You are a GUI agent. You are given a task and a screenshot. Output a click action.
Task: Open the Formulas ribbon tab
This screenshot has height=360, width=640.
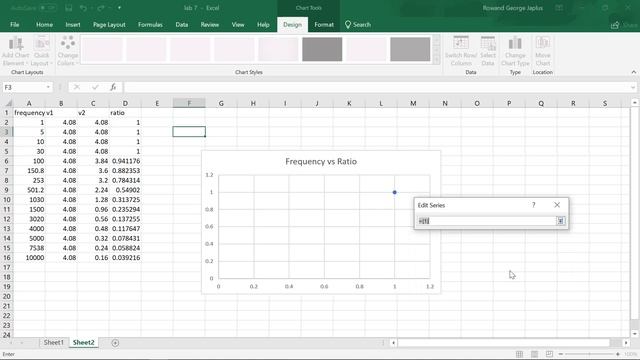pos(150,24)
